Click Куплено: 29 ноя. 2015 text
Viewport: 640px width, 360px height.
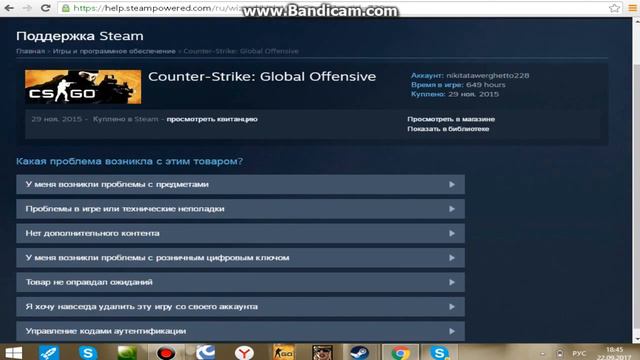click(455, 94)
